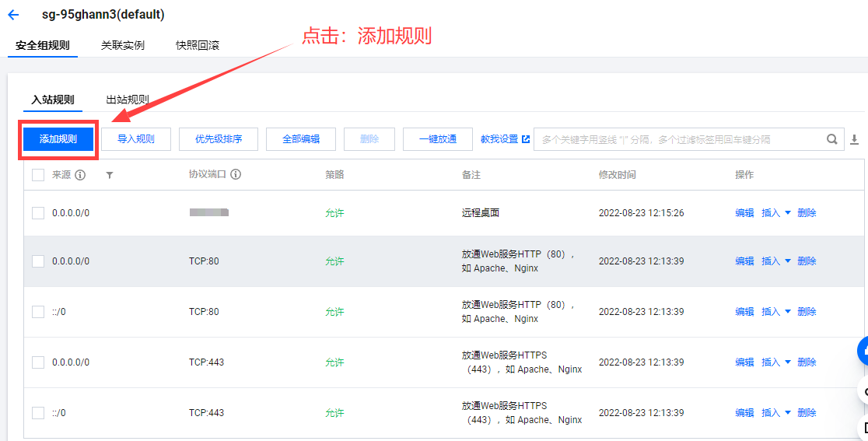Delete the ::/0 TCP:80 rule

(x=807, y=312)
